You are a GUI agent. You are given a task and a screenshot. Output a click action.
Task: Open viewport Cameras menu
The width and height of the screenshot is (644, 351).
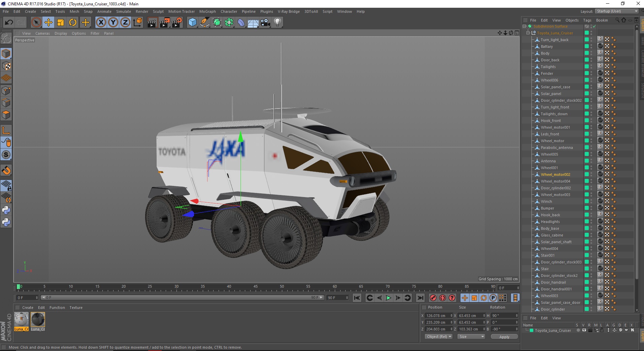click(x=42, y=33)
